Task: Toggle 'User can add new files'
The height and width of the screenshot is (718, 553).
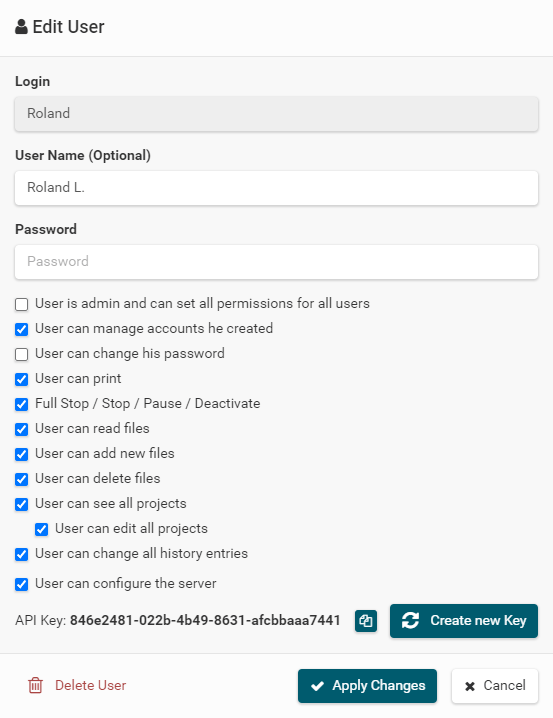Action: (x=22, y=454)
